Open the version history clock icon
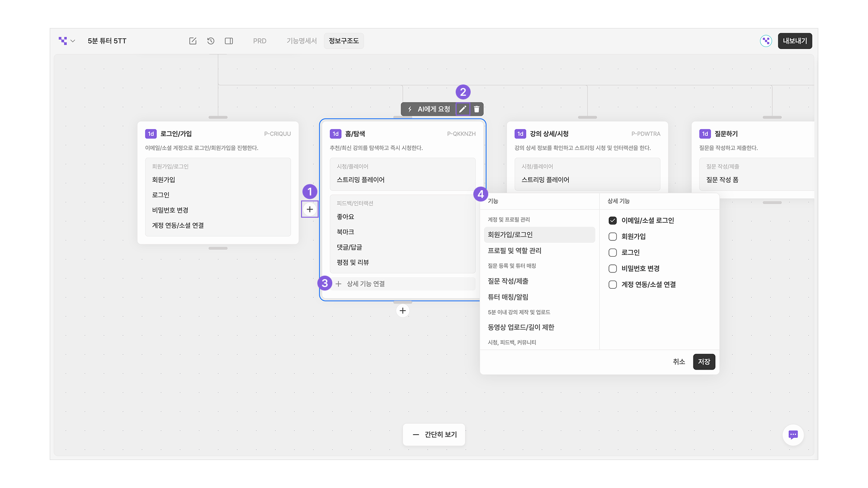 (x=211, y=41)
